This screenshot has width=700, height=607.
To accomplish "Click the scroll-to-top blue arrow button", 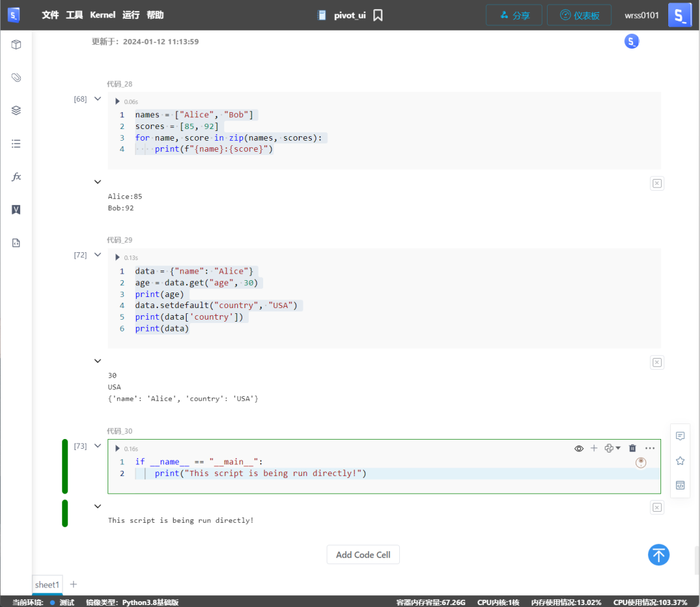I will [659, 554].
